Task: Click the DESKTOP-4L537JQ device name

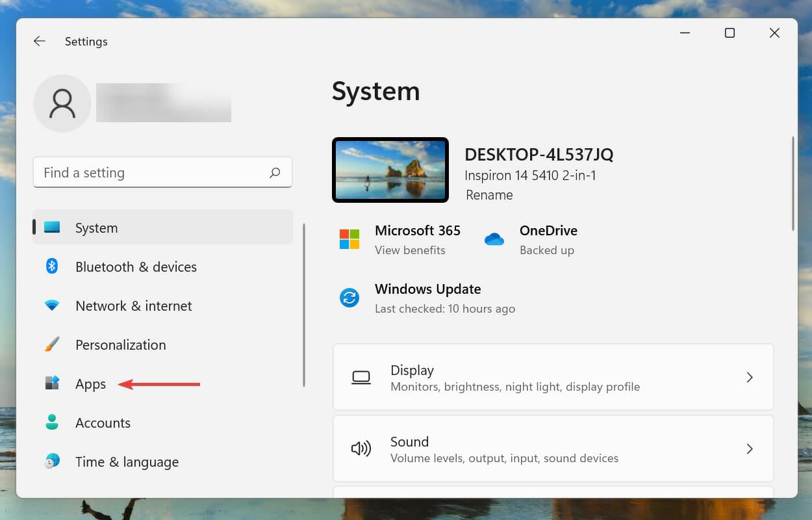Action: click(x=539, y=155)
